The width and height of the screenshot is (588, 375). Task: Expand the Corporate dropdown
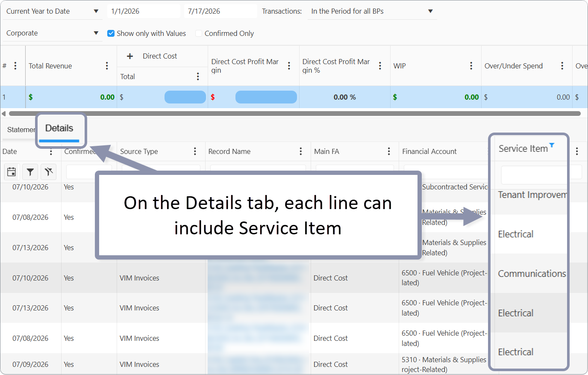tap(53, 33)
